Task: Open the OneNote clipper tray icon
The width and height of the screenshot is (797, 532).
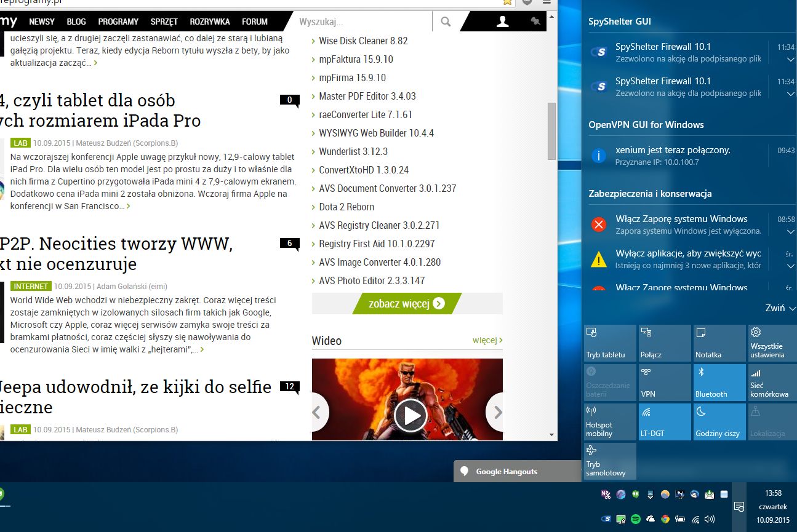Action: (x=606, y=494)
